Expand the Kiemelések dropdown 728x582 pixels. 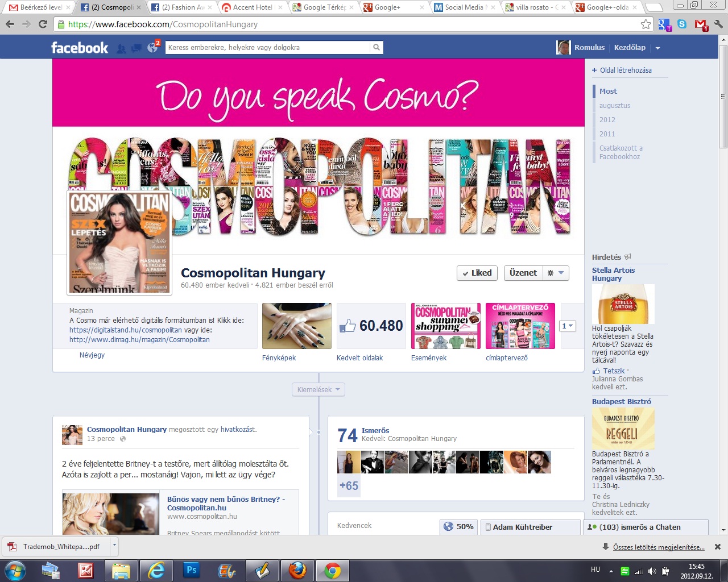[318, 390]
